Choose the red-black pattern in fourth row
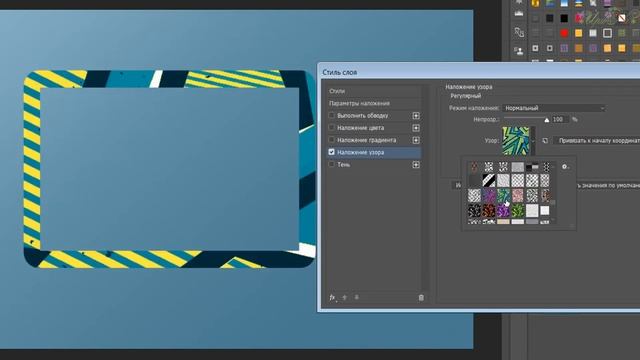Viewport: 640px width, 360px height. pos(489,211)
